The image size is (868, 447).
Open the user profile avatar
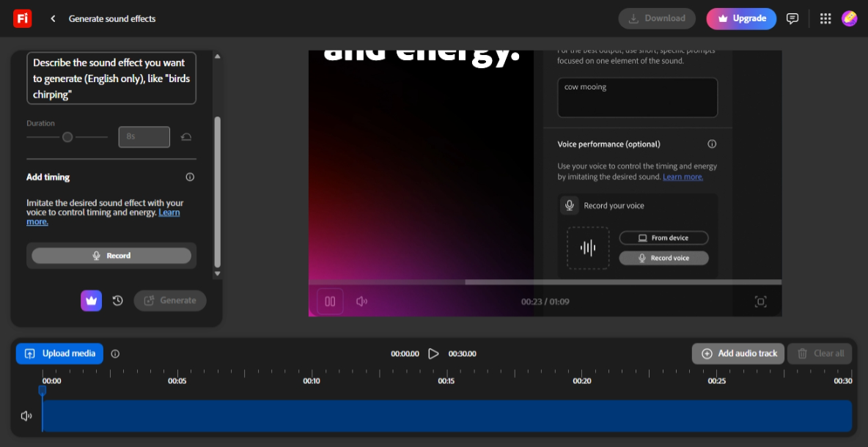pyautogui.click(x=849, y=19)
